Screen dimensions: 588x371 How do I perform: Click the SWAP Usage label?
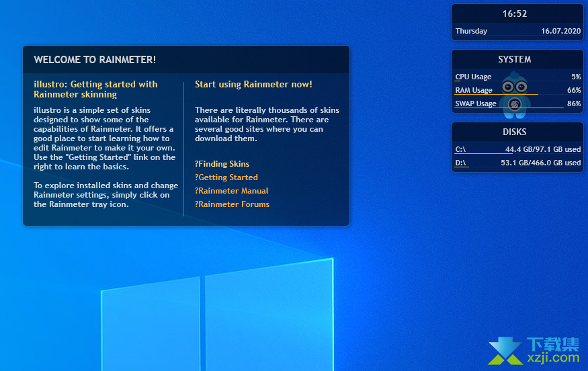coord(476,104)
